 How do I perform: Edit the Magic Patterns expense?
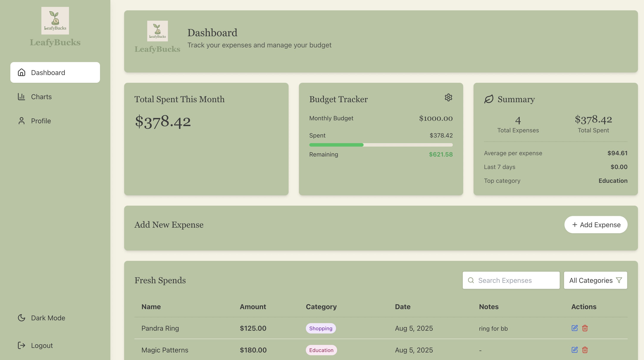tap(575, 350)
